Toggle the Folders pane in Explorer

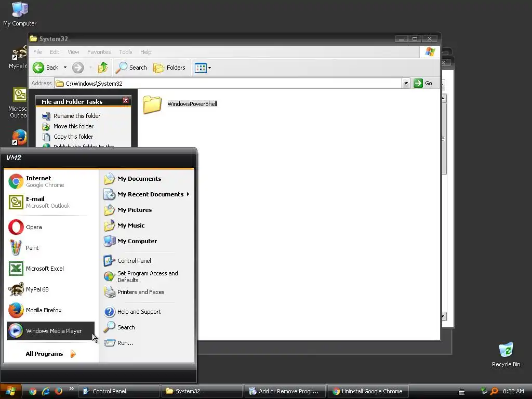(x=169, y=68)
